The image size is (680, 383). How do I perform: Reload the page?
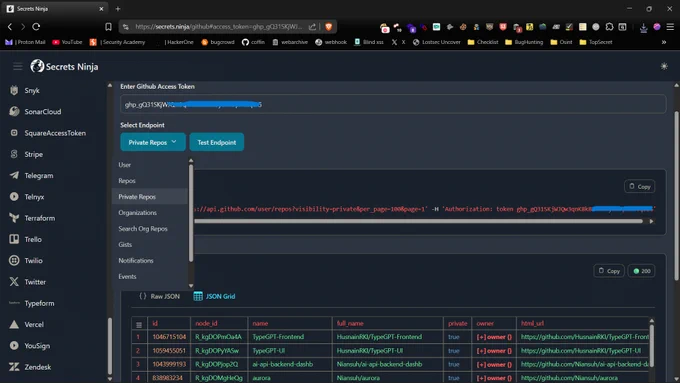coord(36,26)
